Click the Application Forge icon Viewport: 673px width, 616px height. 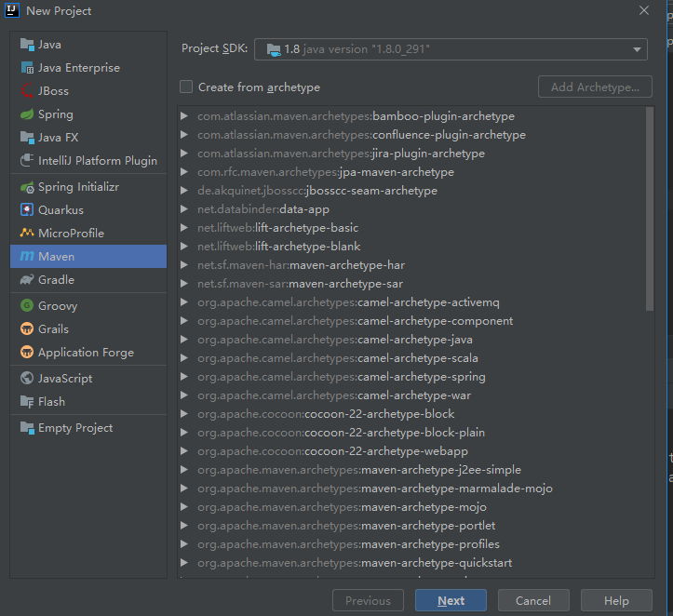click(x=27, y=352)
